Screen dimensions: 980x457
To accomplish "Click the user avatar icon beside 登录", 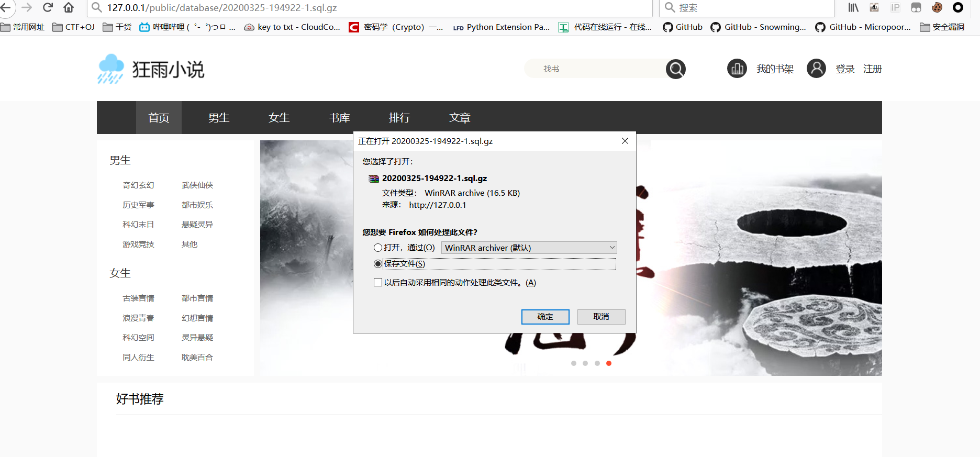I will click(816, 69).
